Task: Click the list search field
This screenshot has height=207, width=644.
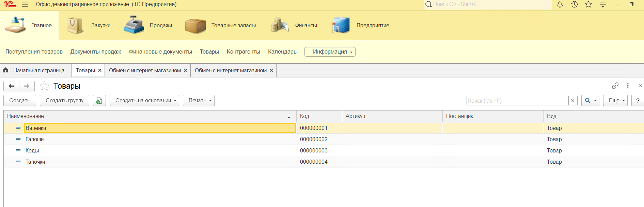Action: [x=517, y=101]
